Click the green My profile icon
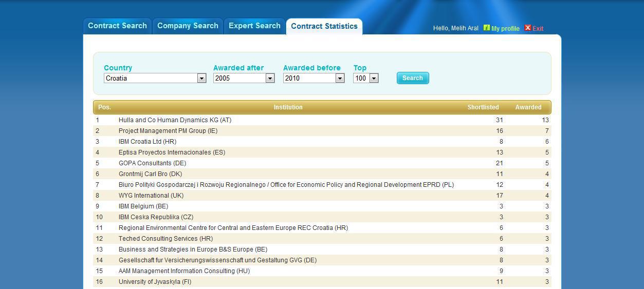Screen dimensions: 644x289 [486, 28]
